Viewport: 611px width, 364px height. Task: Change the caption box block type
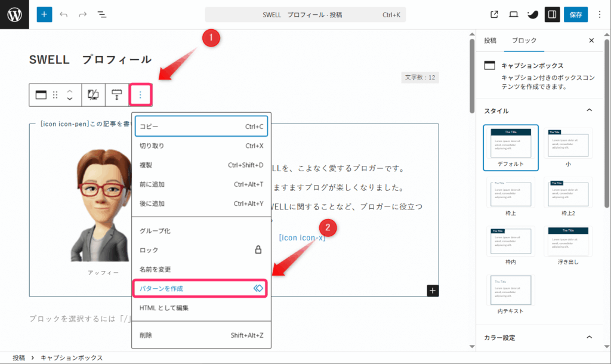tap(41, 95)
